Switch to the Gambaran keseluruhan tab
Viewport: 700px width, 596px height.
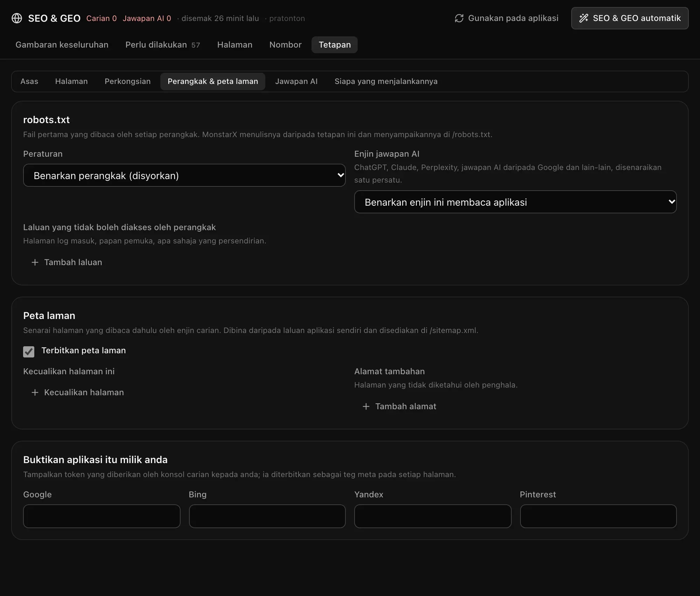[62, 45]
